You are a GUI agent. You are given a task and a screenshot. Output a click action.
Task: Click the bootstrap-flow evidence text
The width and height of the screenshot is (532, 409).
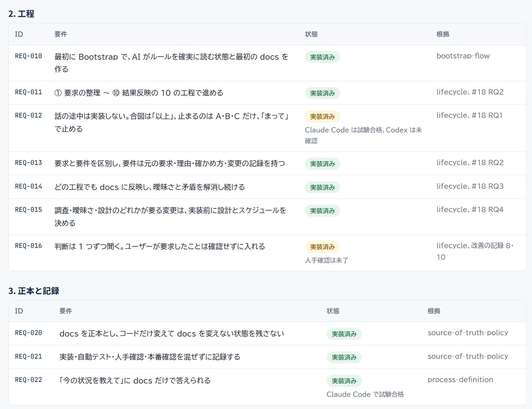pos(463,56)
